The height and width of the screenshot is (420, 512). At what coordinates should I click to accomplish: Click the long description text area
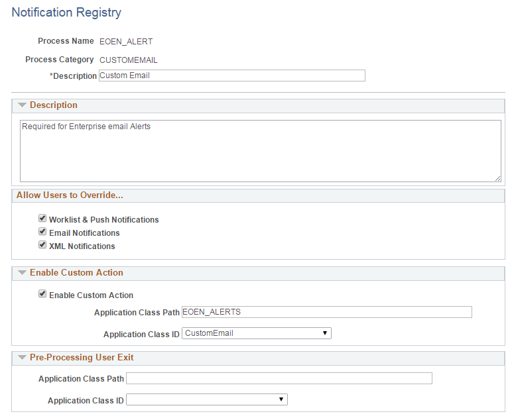click(x=260, y=151)
